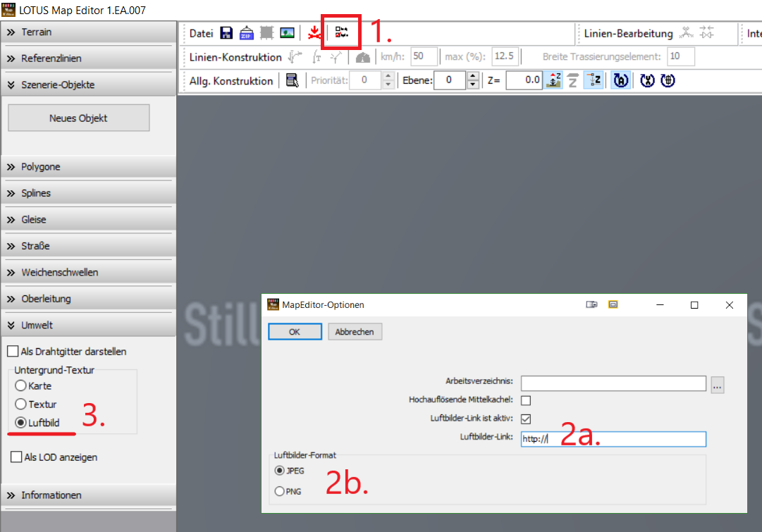Viewport: 762px width, 532px height.
Task: Choose Karte as Untergrund-Textur
Action: pos(20,386)
